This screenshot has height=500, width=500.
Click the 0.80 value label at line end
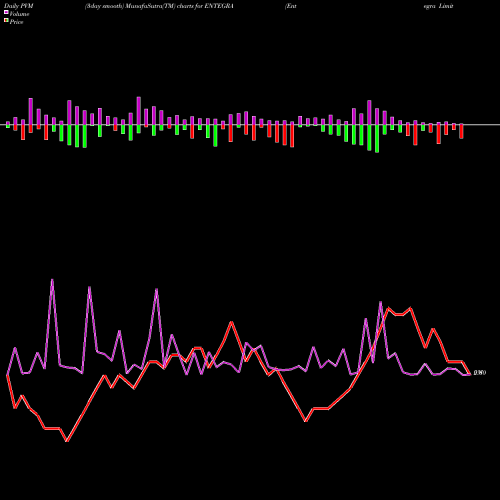(480, 372)
